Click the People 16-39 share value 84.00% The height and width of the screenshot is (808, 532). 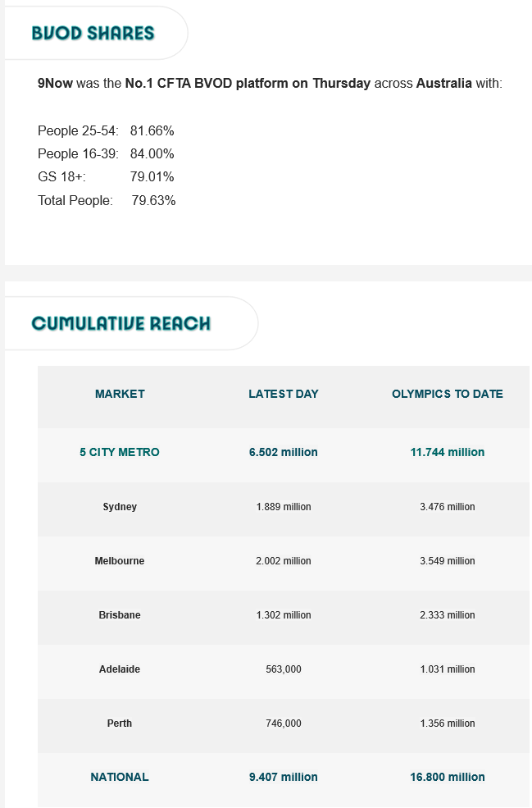tap(152, 154)
